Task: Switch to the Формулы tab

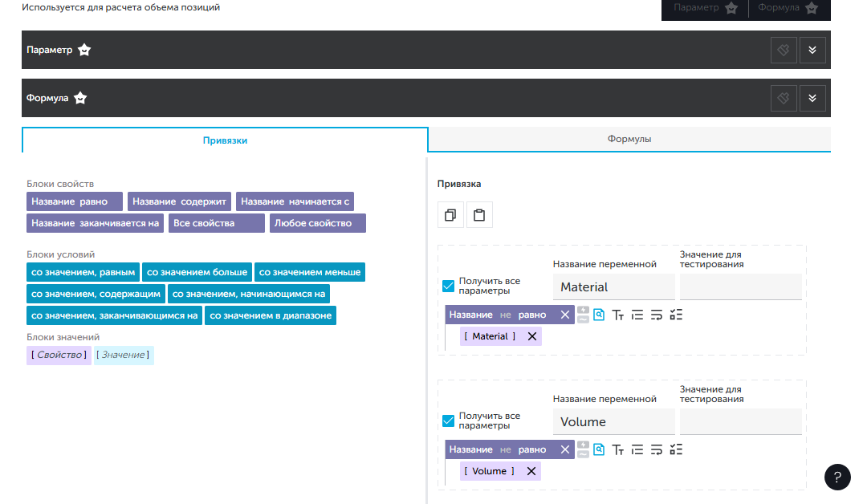Action: 629,139
